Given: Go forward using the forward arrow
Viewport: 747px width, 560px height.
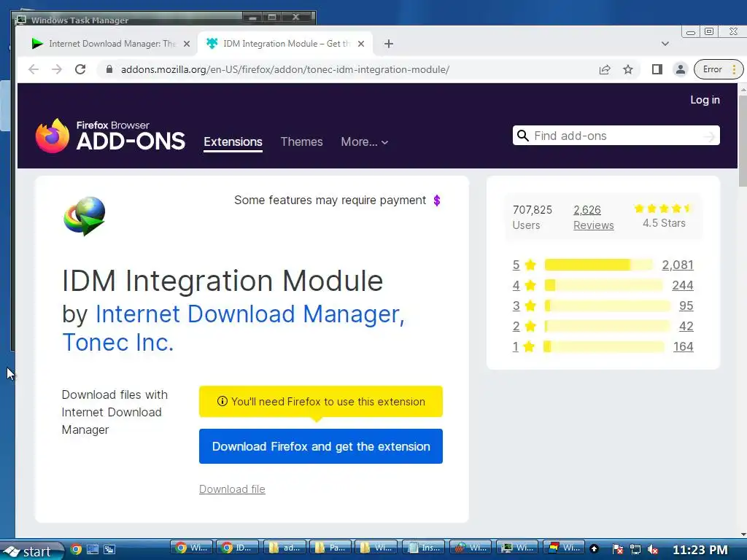Looking at the screenshot, I should tap(57, 69).
